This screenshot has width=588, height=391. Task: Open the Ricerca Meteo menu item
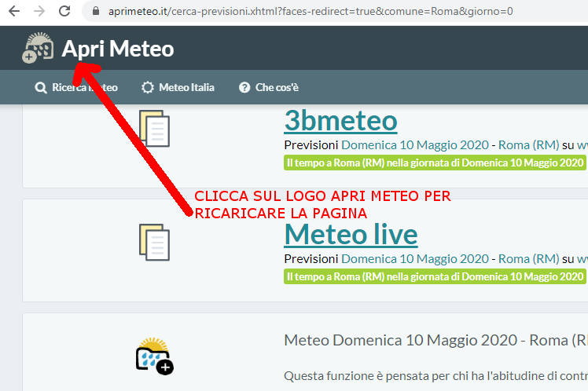[x=76, y=88]
